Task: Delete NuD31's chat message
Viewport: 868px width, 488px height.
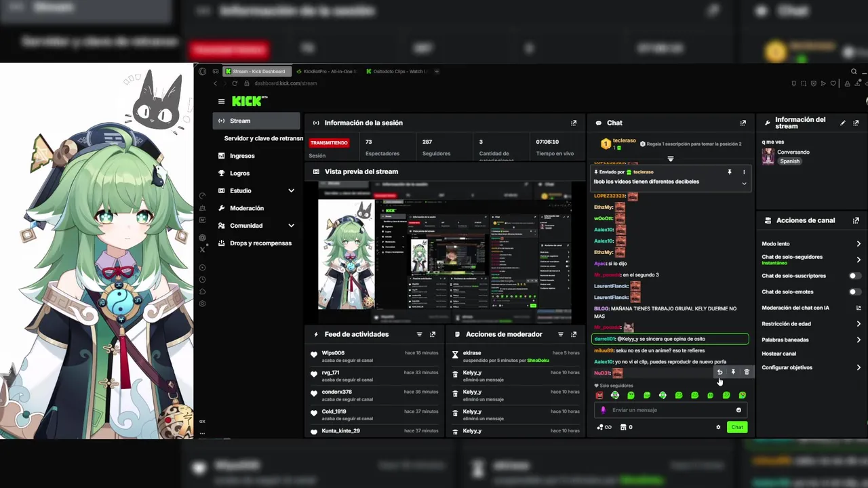Action: 747,372
